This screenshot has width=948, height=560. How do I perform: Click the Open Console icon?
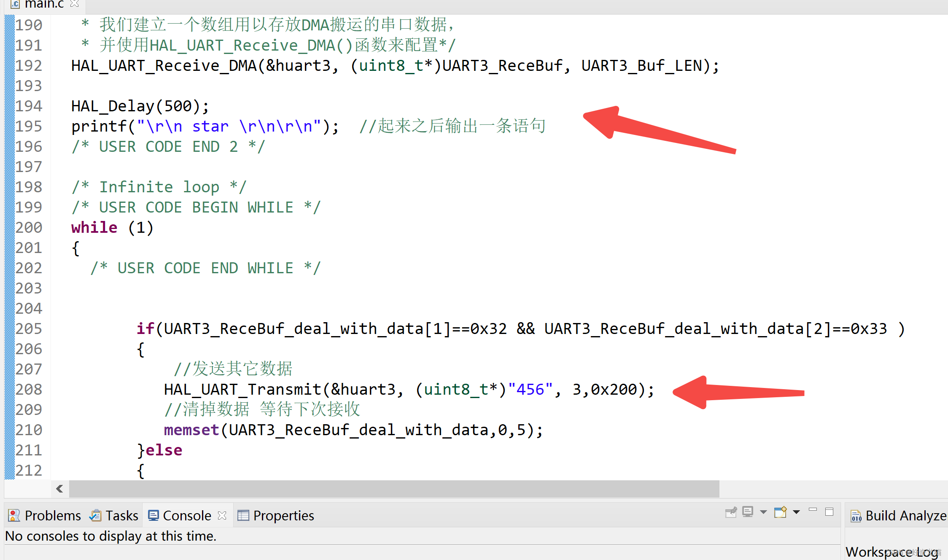(x=780, y=512)
